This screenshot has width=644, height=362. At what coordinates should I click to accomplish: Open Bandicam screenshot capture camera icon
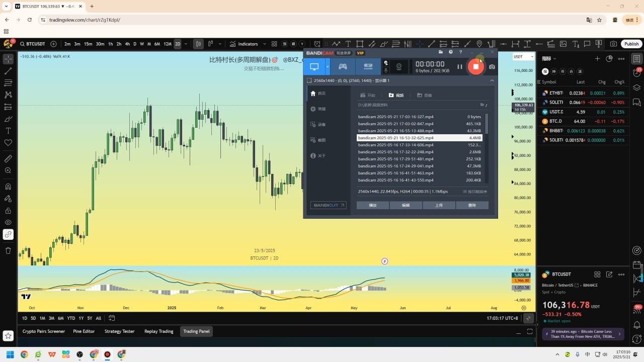coord(492,66)
